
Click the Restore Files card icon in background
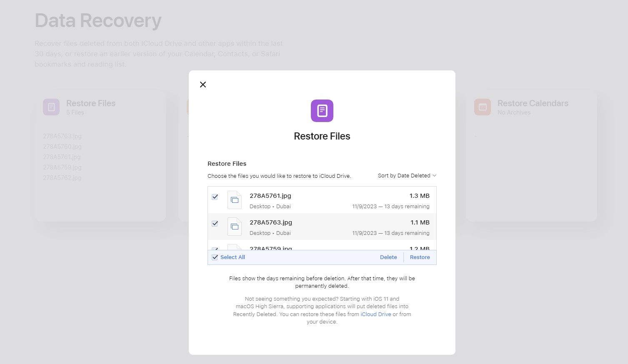[x=51, y=107]
